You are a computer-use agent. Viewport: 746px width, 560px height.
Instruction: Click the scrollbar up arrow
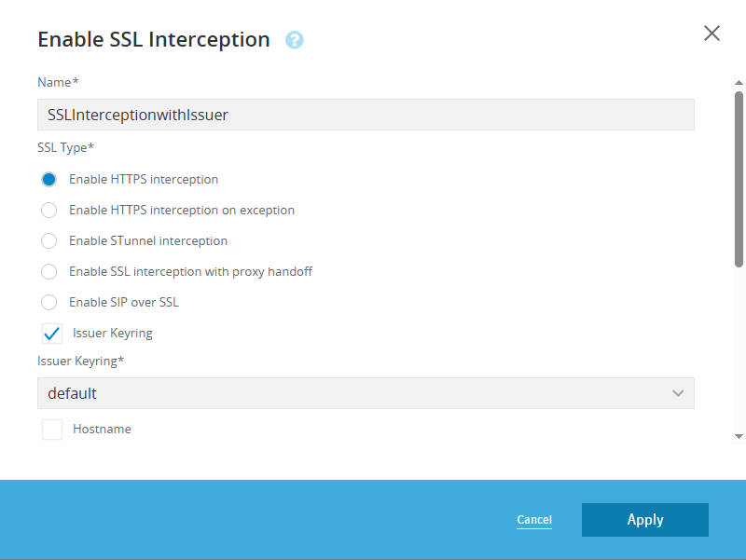pos(739,83)
